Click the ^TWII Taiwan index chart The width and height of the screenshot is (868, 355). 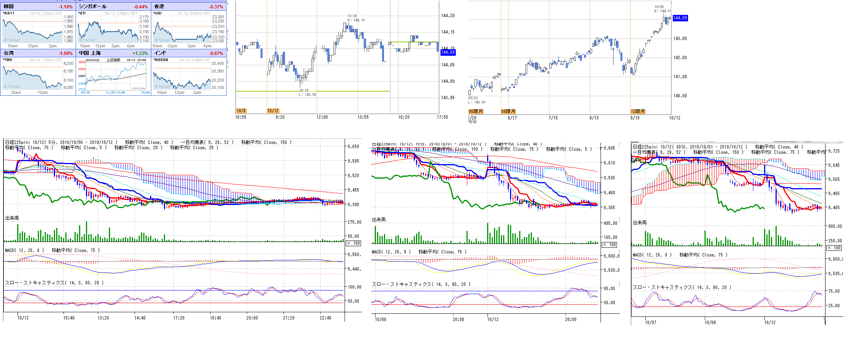32,76
